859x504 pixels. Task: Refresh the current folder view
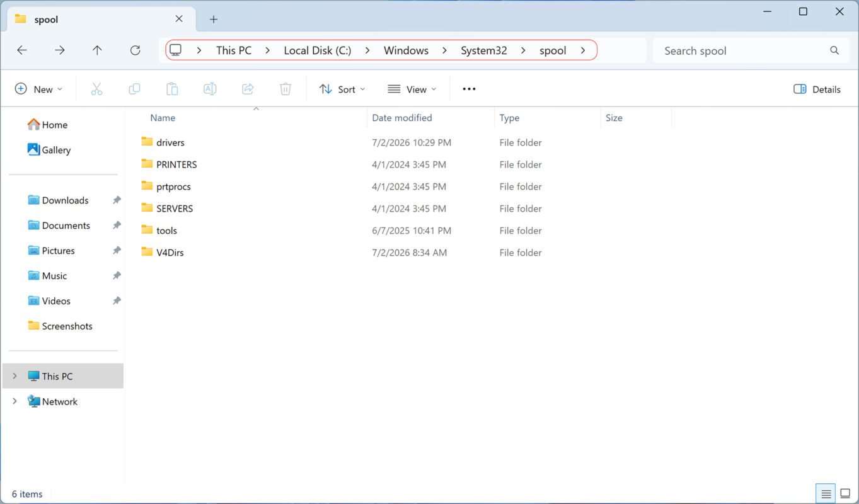[x=135, y=50]
